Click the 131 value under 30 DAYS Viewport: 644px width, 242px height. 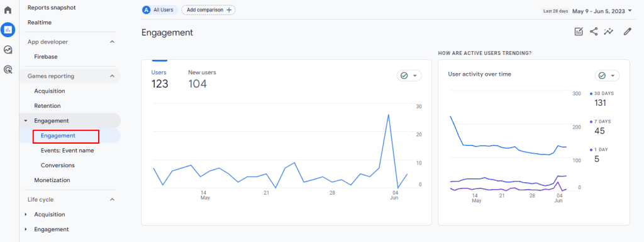[600, 103]
